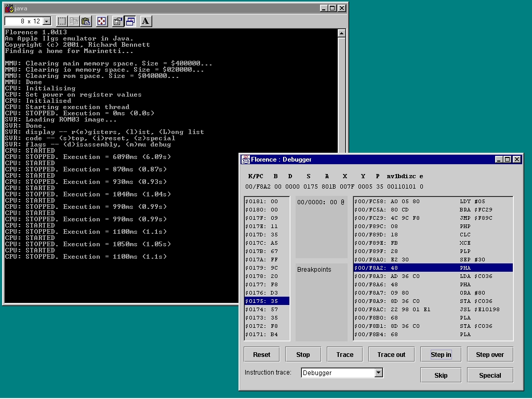Select disassembly line $00/F8B1 STA $C036
The width and height of the screenshot is (532, 399).
coord(433,326)
